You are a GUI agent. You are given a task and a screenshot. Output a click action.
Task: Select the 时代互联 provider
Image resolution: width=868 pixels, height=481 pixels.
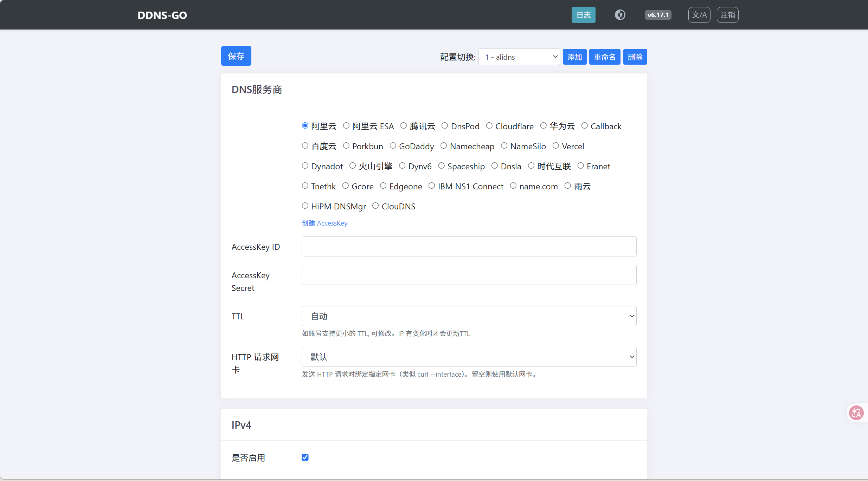point(531,166)
